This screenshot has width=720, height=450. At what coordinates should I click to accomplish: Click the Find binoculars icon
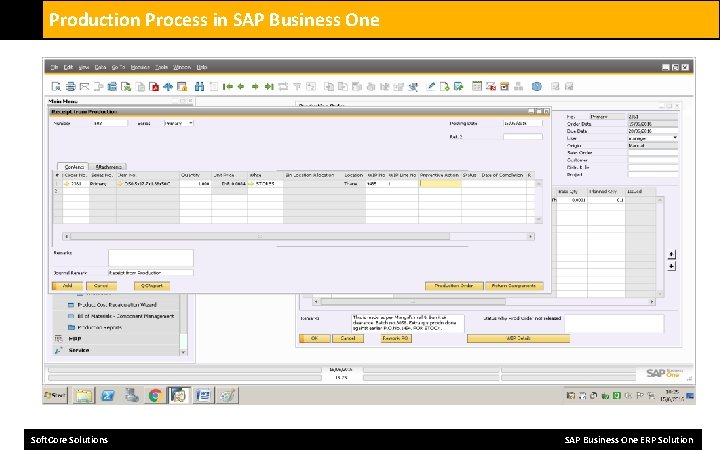(x=199, y=86)
